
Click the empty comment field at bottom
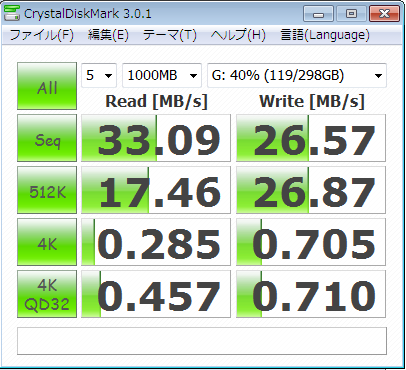(202, 341)
